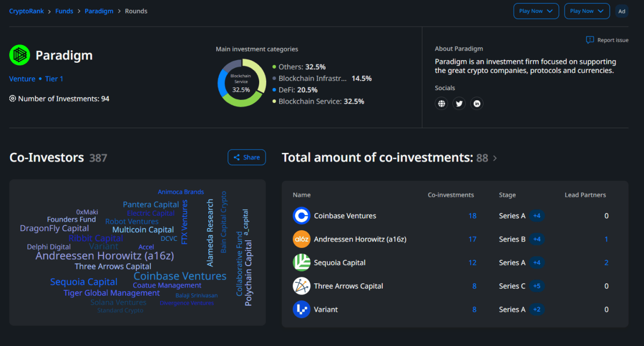The height and width of the screenshot is (346, 644).
Task: Expand total co-investments via the right chevron
Action: (494, 158)
